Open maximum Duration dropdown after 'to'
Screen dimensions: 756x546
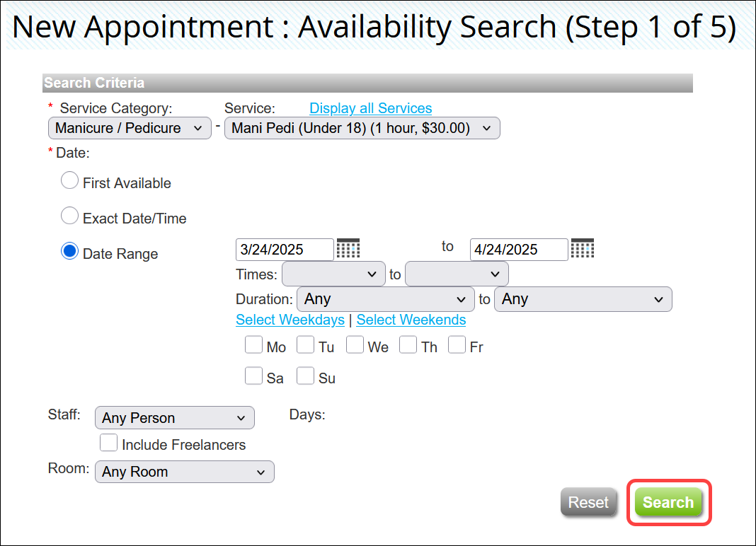point(583,299)
